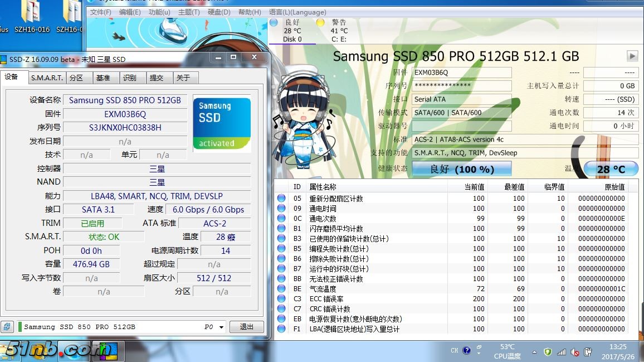Click the 退出 exit button in SSD-Z

point(246,327)
